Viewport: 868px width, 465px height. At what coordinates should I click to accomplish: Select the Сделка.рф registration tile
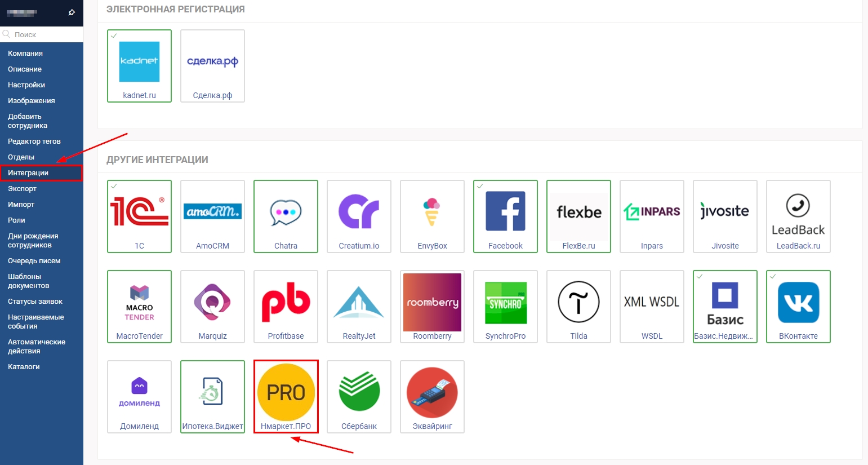pos(212,65)
